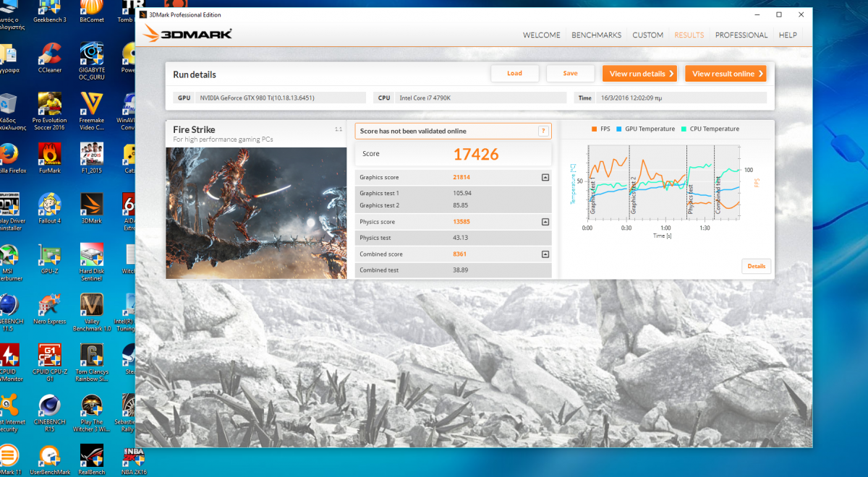Click Combined score value 8361
Viewport: 868px width, 477px height.
pyautogui.click(x=460, y=254)
